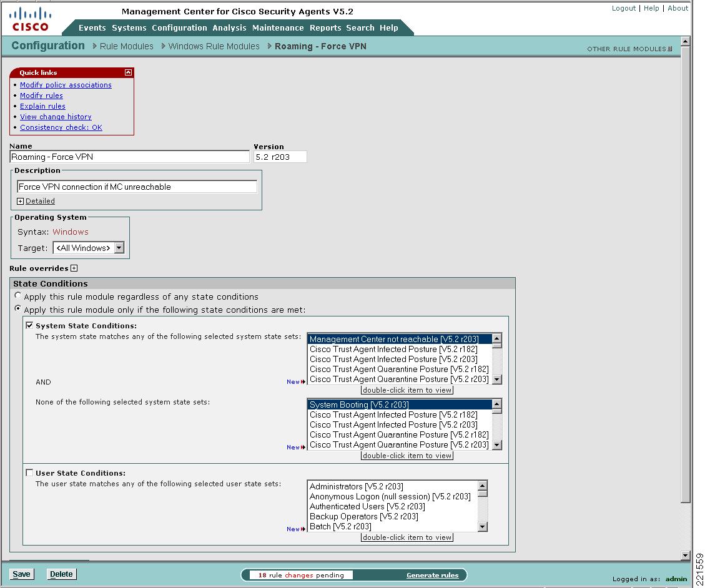Open the Events menu

(x=92, y=28)
